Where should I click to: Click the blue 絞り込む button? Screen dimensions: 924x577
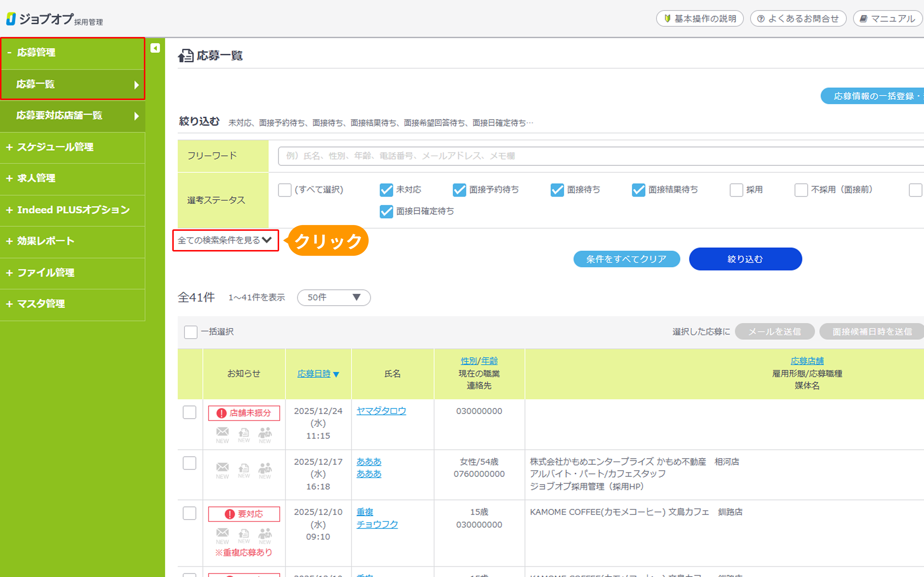tap(745, 259)
